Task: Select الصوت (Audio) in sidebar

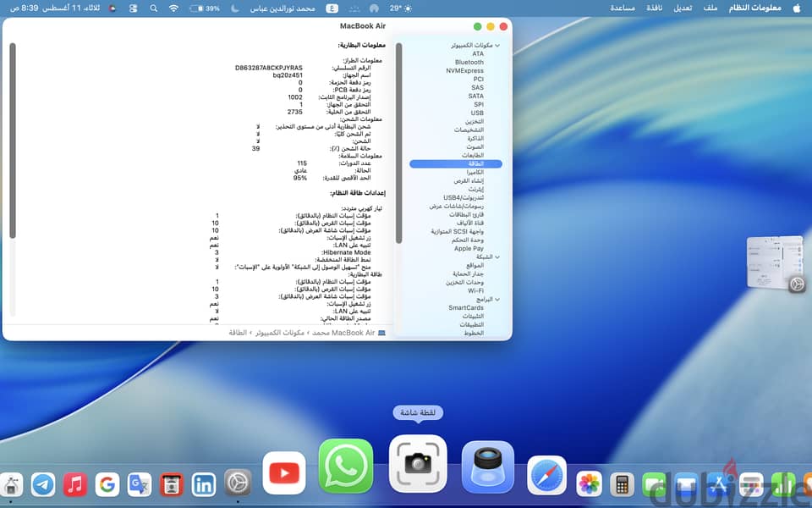Action: click(x=475, y=146)
